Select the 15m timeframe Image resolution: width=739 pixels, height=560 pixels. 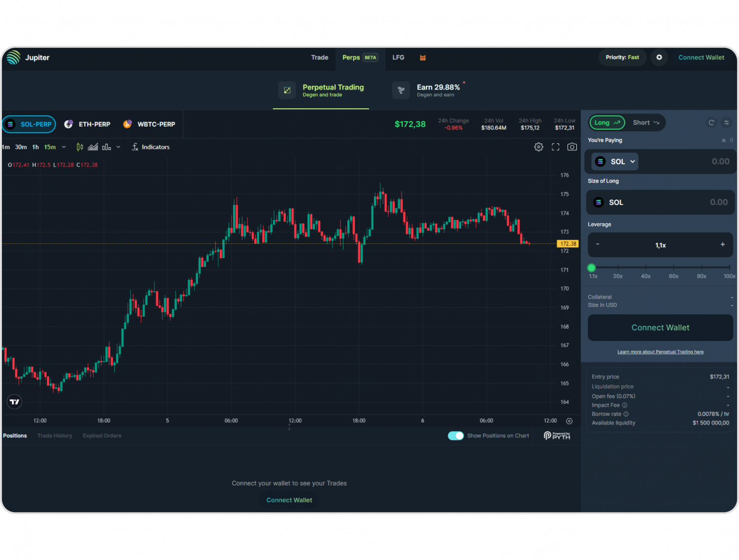click(x=50, y=147)
